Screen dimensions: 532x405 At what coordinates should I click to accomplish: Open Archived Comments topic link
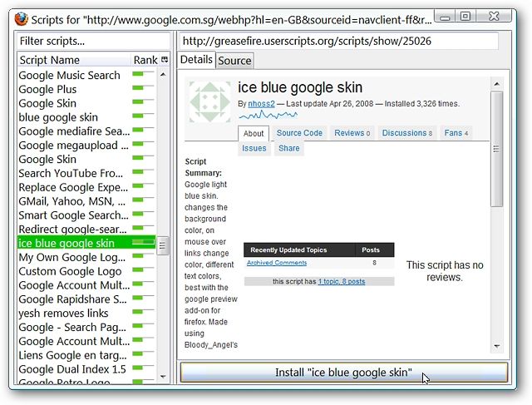coord(277,263)
